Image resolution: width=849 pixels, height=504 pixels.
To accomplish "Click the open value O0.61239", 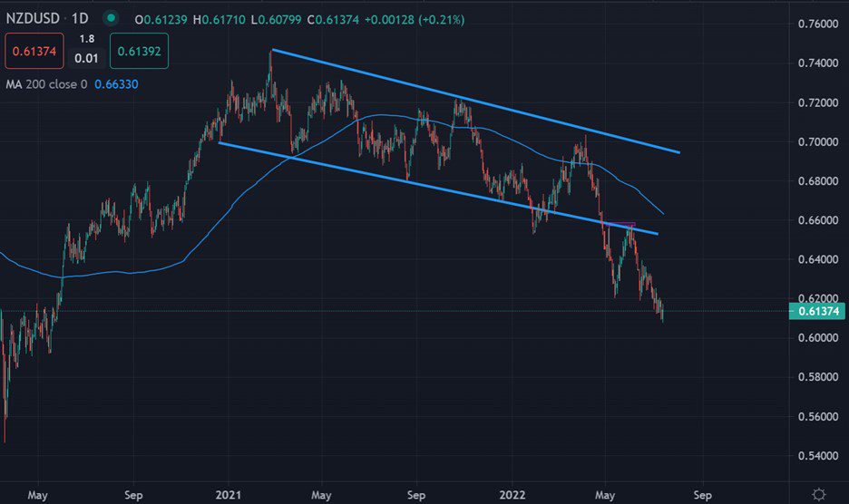I will click(161, 19).
